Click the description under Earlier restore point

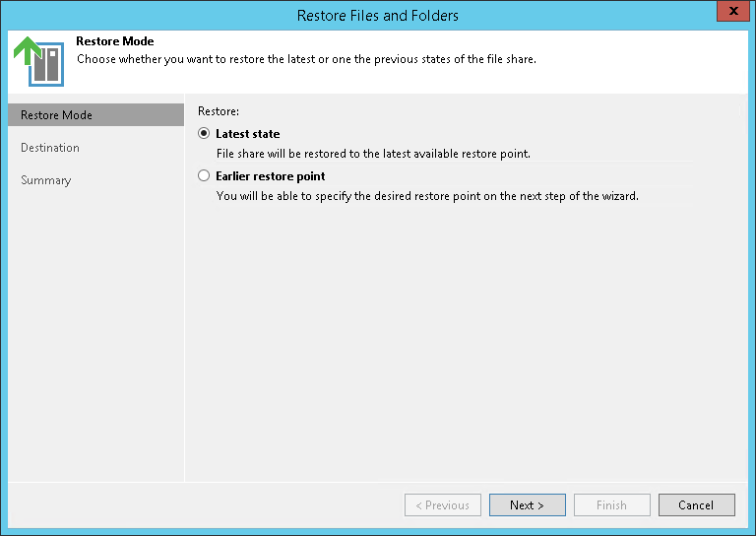[x=427, y=196]
